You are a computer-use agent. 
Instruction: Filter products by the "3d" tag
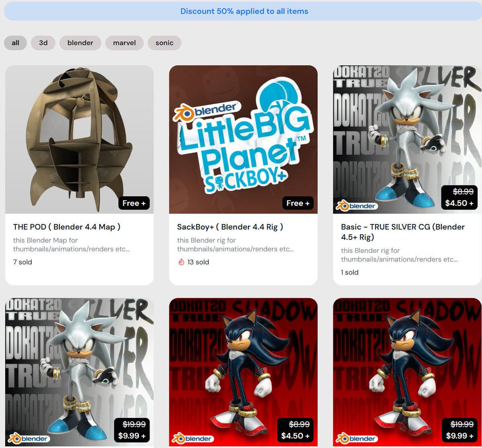pos(43,43)
